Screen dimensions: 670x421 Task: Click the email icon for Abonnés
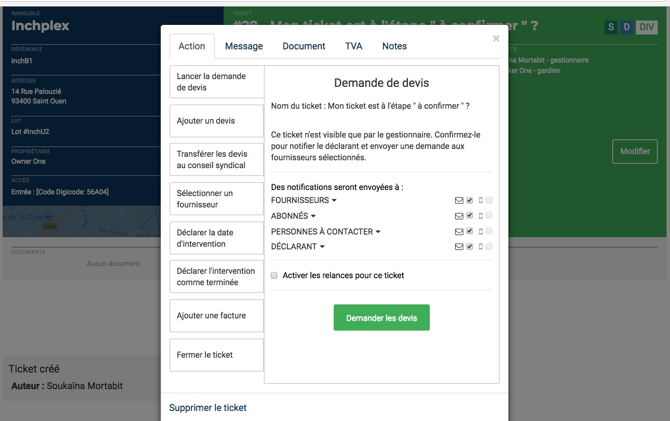click(x=459, y=216)
